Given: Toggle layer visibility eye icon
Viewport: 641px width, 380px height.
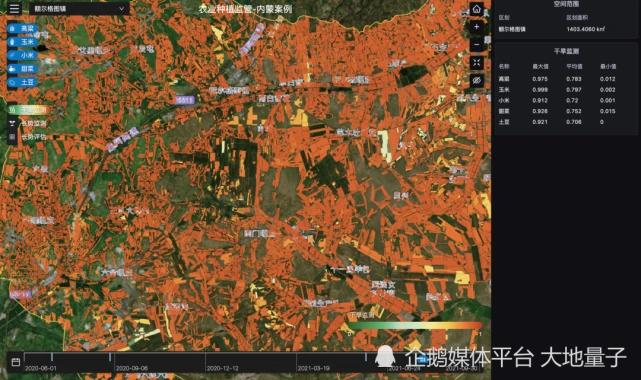Looking at the screenshot, I should 476,80.
